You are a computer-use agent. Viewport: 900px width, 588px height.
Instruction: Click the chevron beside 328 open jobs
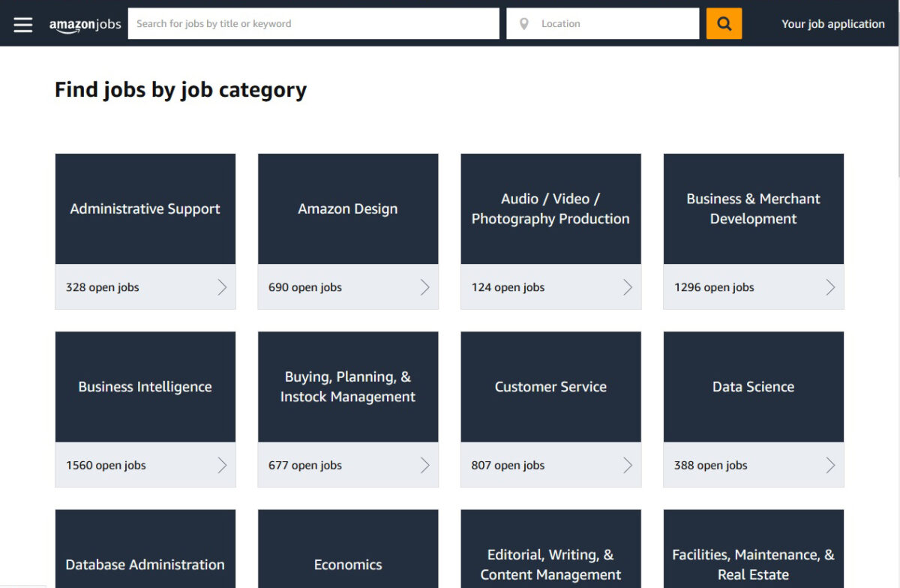coord(222,287)
